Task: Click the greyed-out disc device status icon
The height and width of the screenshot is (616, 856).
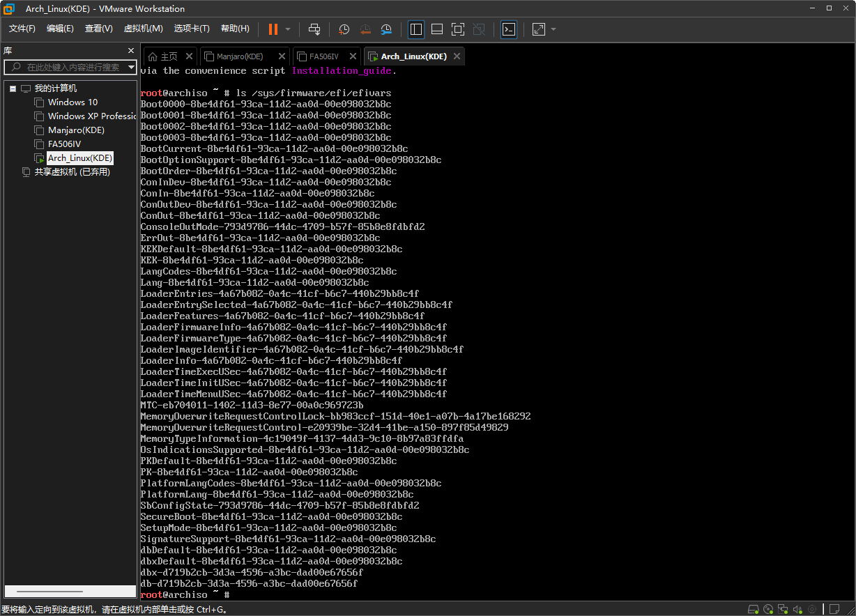Action: pyautogui.click(x=812, y=609)
